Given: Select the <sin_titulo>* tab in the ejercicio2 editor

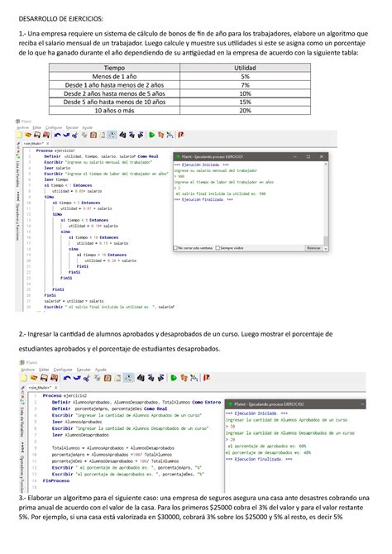Looking at the screenshot, I should [x=40, y=388].
